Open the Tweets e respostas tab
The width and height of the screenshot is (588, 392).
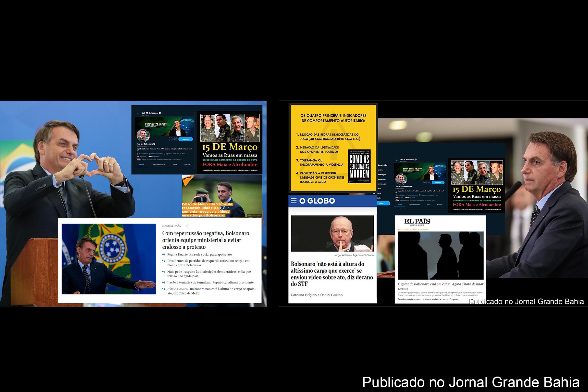[x=158, y=164]
